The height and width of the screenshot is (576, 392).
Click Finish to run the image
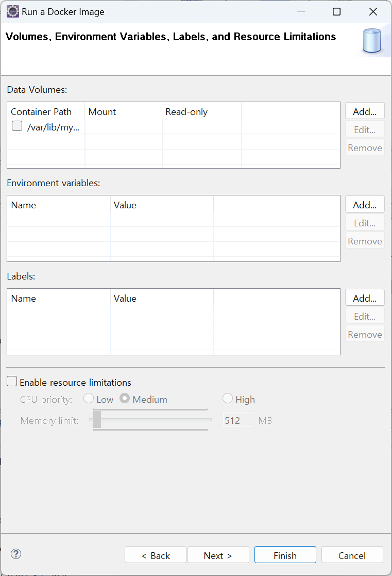[285, 555]
